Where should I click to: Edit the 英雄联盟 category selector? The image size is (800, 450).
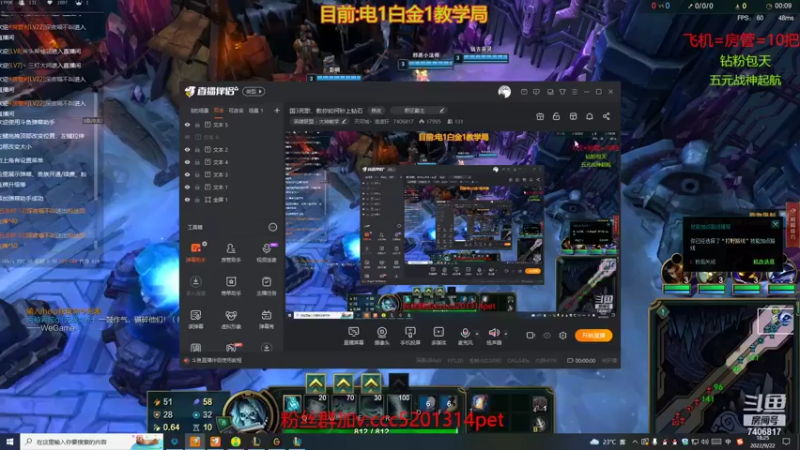coord(319,121)
